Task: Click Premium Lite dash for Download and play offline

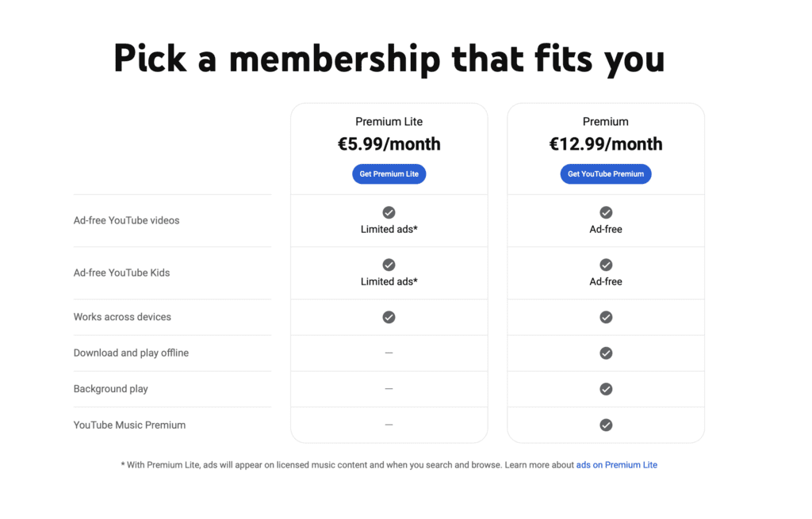Action: point(389,353)
